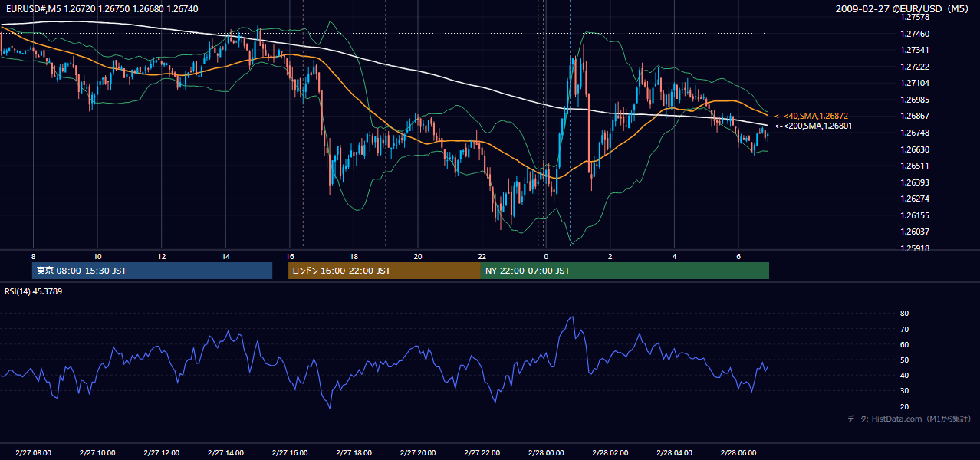980x460 pixels.
Task: Click the NY 22:00-07:00 JST session bar
Action: point(624,271)
